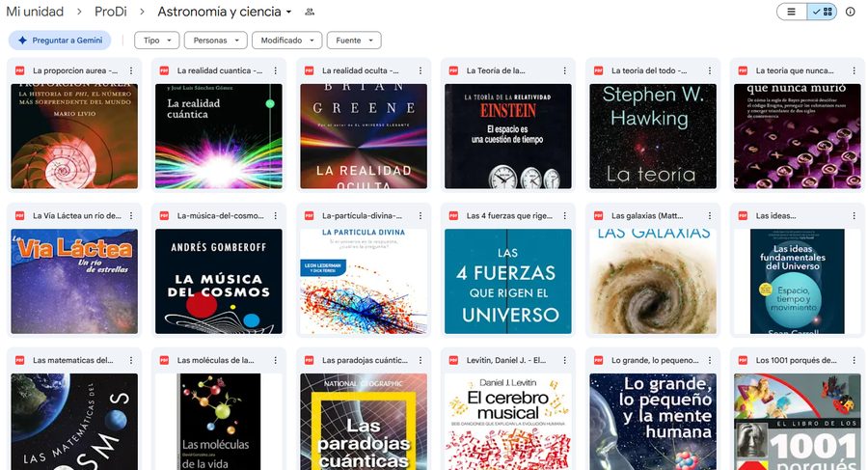Go to ProDi folder breadcrumb
This screenshot has width=868, height=470.
(111, 12)
